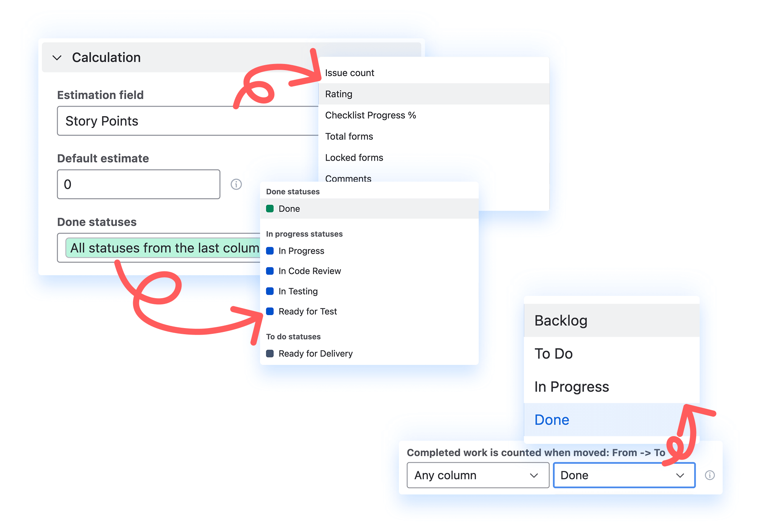
Task: Select Locked forms option
Action: pos(354,158)
